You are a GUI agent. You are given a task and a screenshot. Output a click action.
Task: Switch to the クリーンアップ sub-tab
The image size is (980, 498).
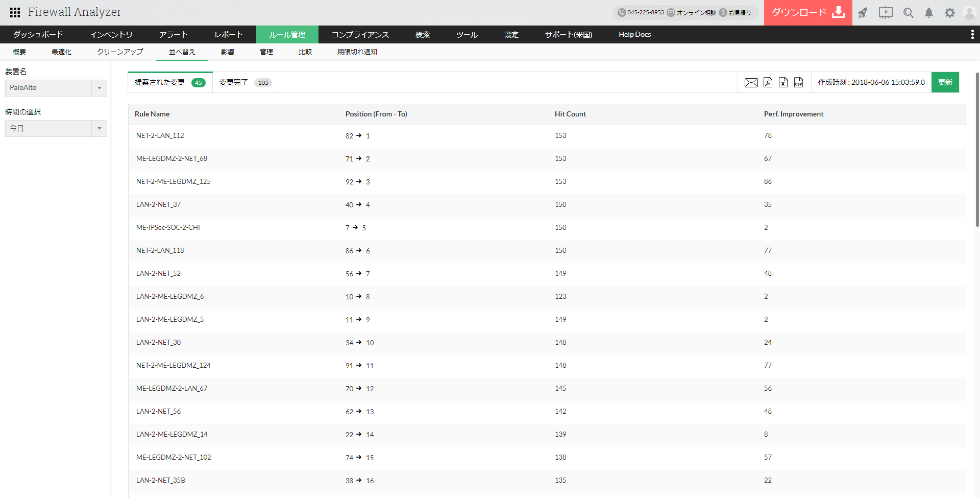[120, 52]
